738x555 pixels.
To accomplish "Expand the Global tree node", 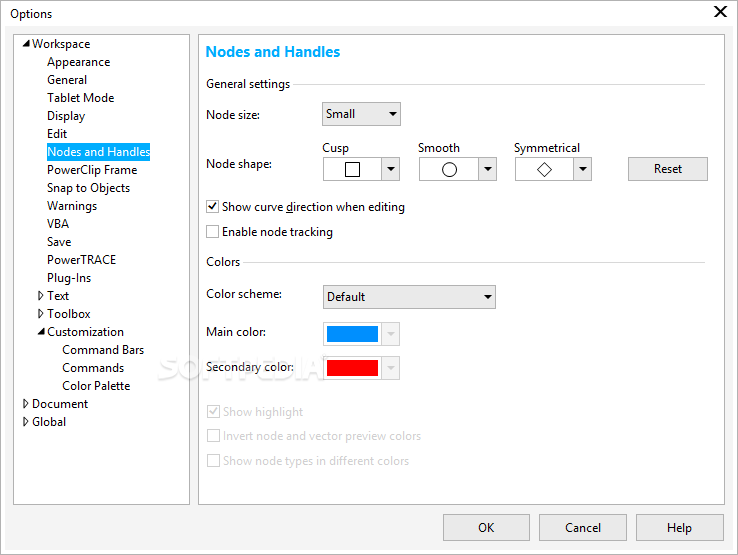I will 25,422.
